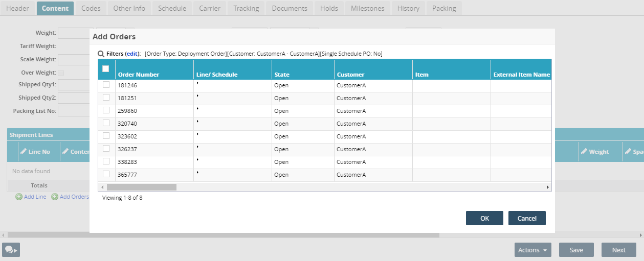
Task: Check the box for order 365777
Action: click(106, 174)
